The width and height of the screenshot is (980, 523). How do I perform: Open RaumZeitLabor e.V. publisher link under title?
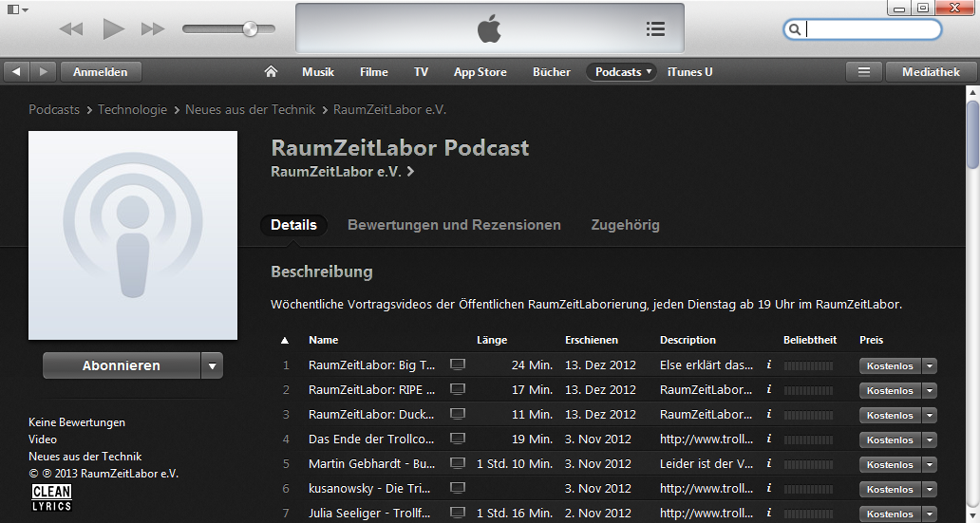(x=342, y=172)
